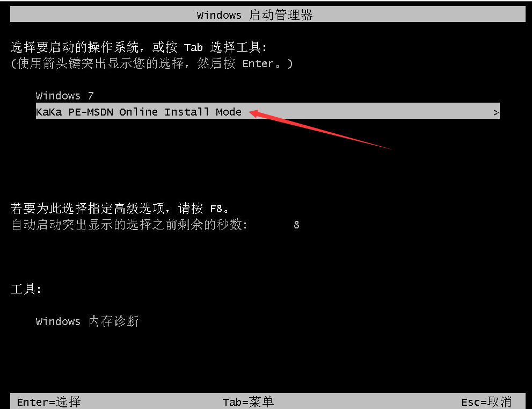Click the 若要为此选择指定高级选项 text
Viewport: 532px width, 409px height.
pos(87,208)
